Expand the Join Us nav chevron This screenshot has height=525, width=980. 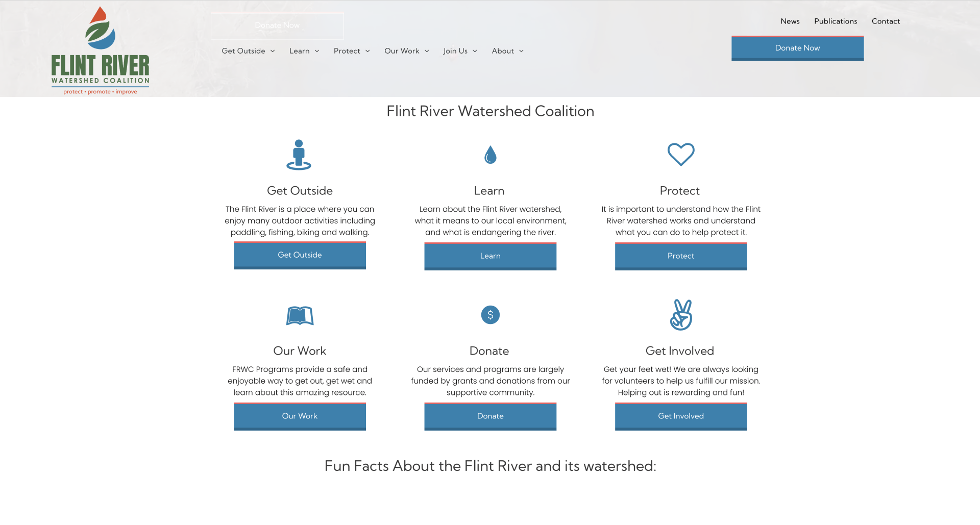click(475, 51)
